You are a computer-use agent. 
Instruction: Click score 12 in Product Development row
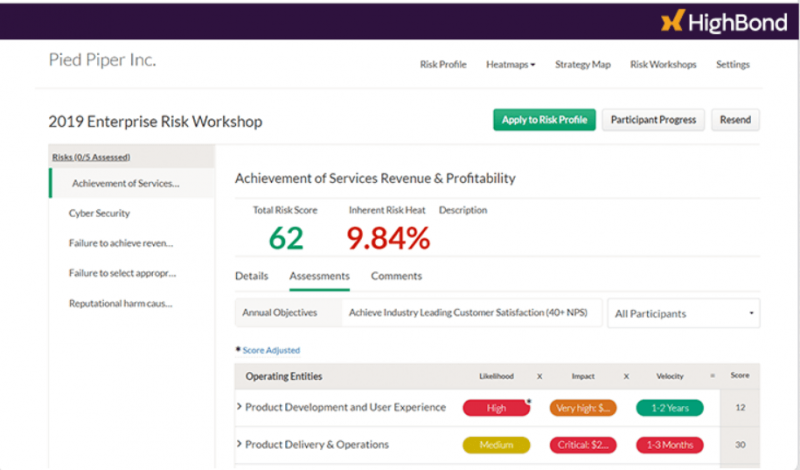tap(740, 408)
